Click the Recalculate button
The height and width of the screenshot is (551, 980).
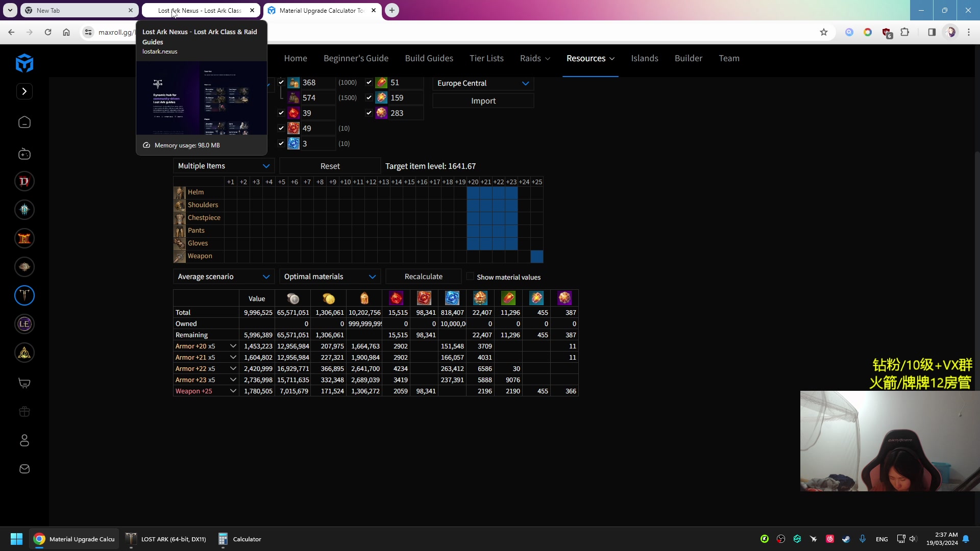(423, 277)
